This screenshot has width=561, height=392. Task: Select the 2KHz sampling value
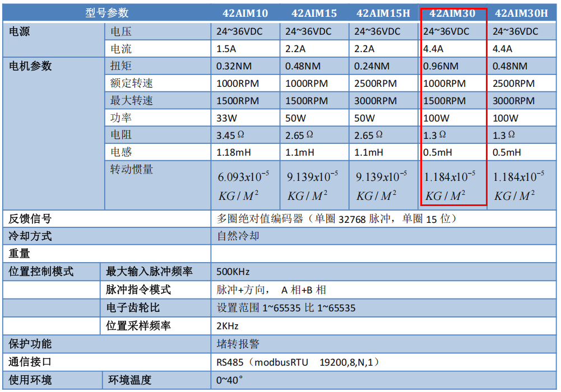click(227, 326)
